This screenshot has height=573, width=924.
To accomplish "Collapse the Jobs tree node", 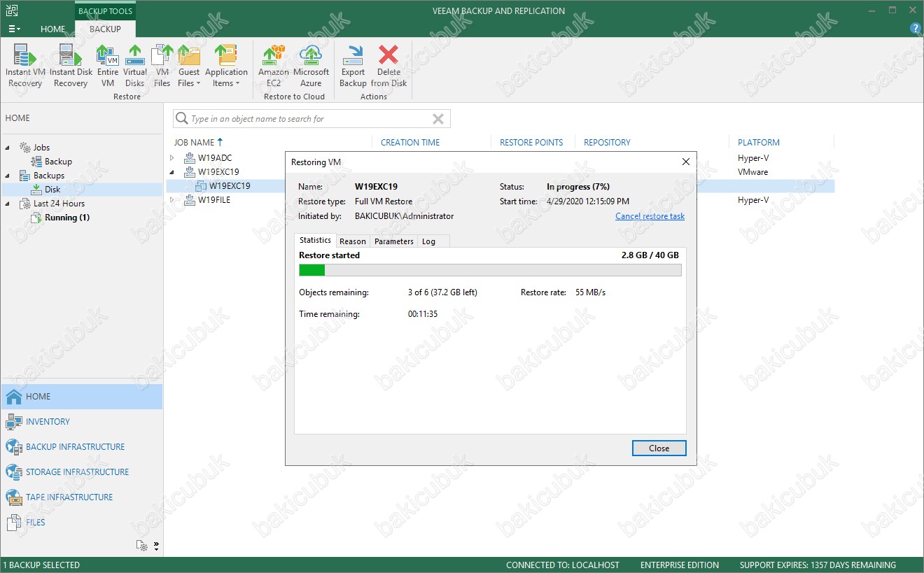I will [8, 148].
